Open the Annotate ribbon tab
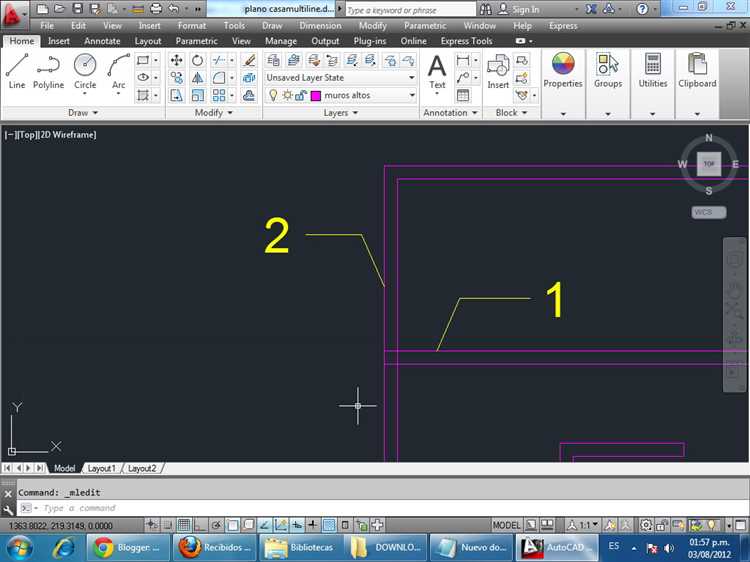The width and height of the screenshot is (750, 562). point(102,41)
